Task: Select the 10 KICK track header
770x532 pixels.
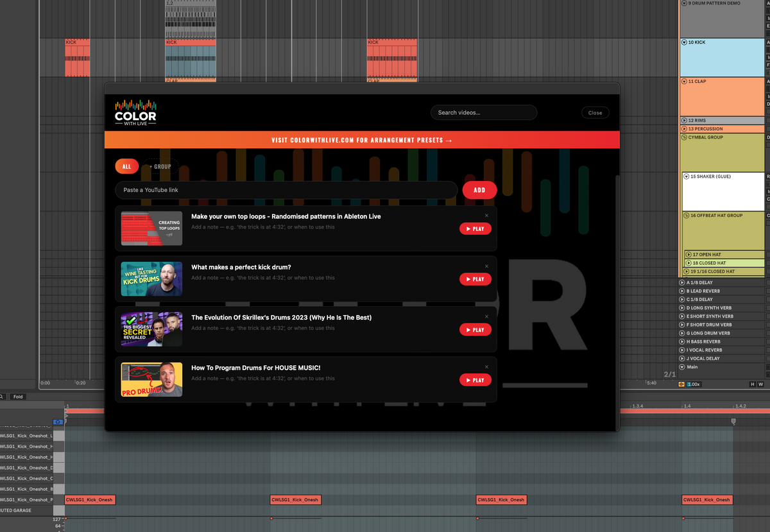Action: 722,57
